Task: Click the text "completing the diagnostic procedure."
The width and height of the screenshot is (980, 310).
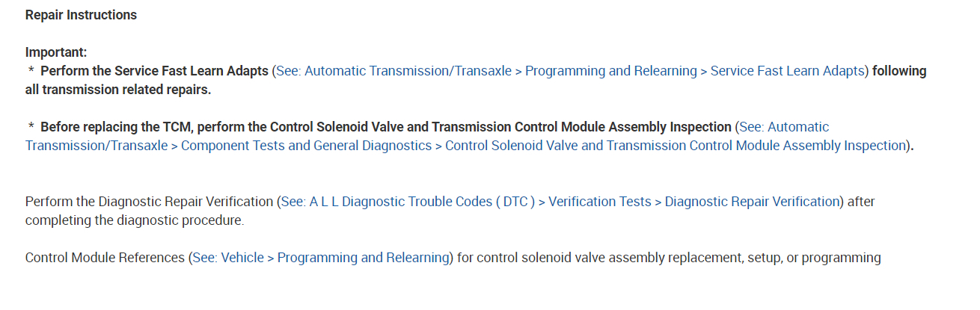Action: click(x=135, y=220)
